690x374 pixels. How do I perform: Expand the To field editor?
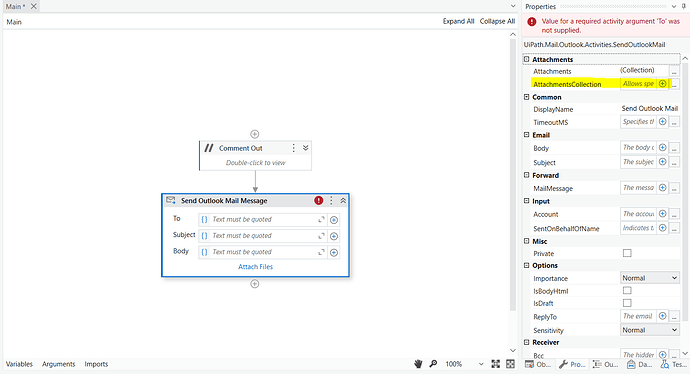pos(321,220)
